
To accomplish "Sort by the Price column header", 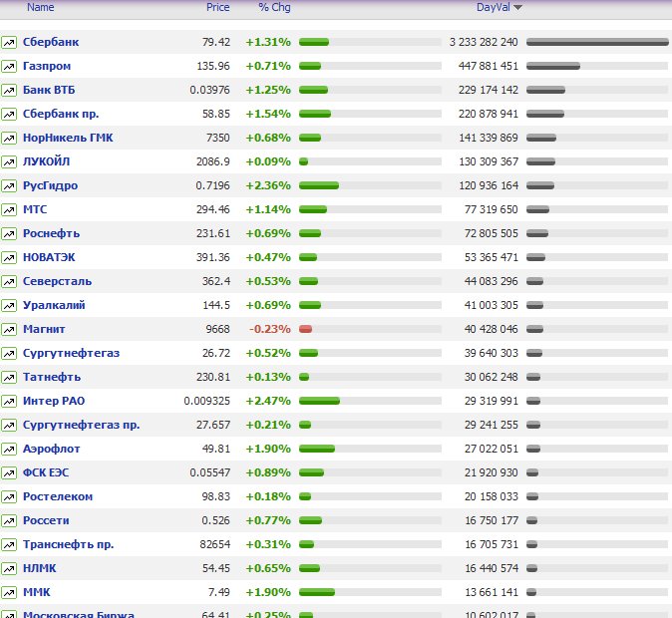I will (x=217, y=7).
